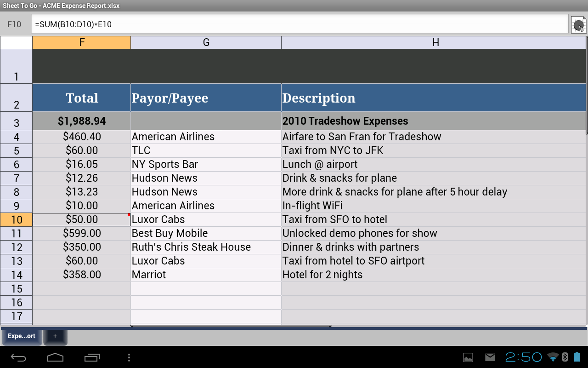
Task: Select Taxi from NYC to JFK cell
Action: (434, 150)
